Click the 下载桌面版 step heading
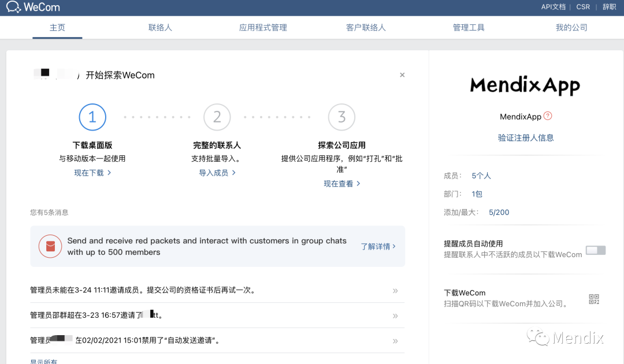Viewport: 624px width, 364px height. point(92,145)
